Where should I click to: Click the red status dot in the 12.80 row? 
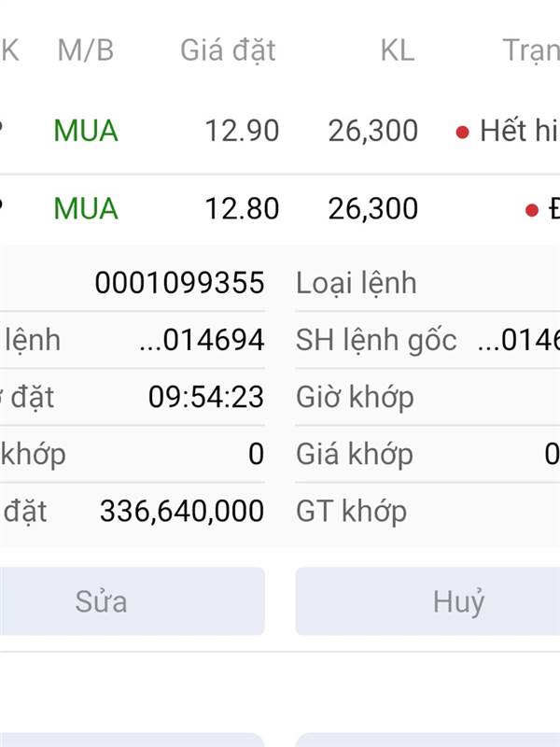[532, 209]
